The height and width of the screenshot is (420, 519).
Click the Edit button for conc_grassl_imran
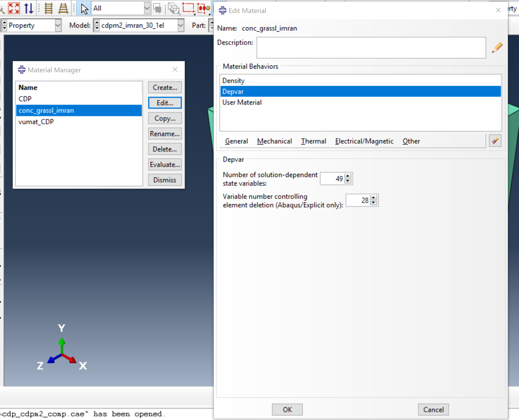click(164, 102)
